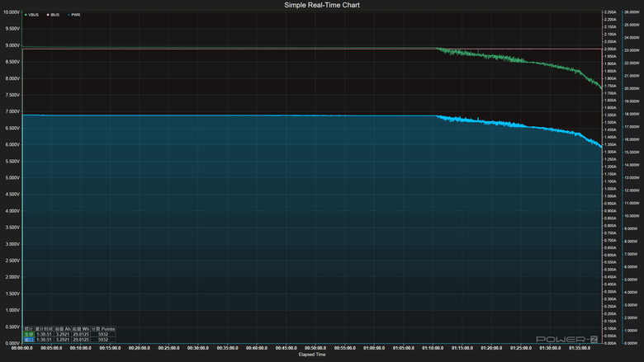Click the 01:10:00.0 time axis tick
Screen dimensions: 644x362
point(433,348)
